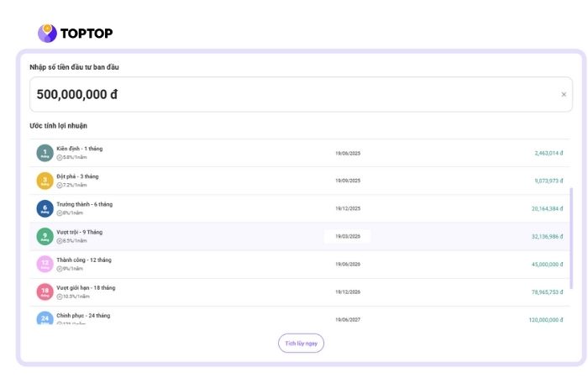The height and width of the screenshot is (378, 588).
Task: Select the 12-month pink circle icon
Action: [x=45, y=264]
